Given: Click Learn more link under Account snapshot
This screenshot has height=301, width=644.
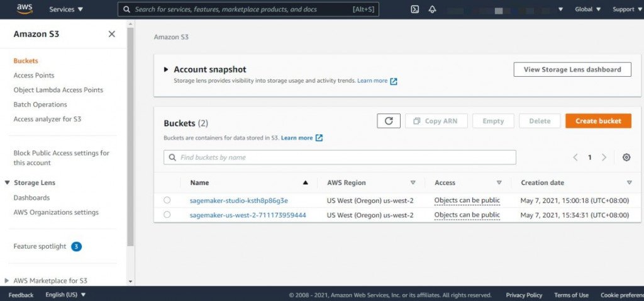Looking at the screenshot, I should click(372, 81).
